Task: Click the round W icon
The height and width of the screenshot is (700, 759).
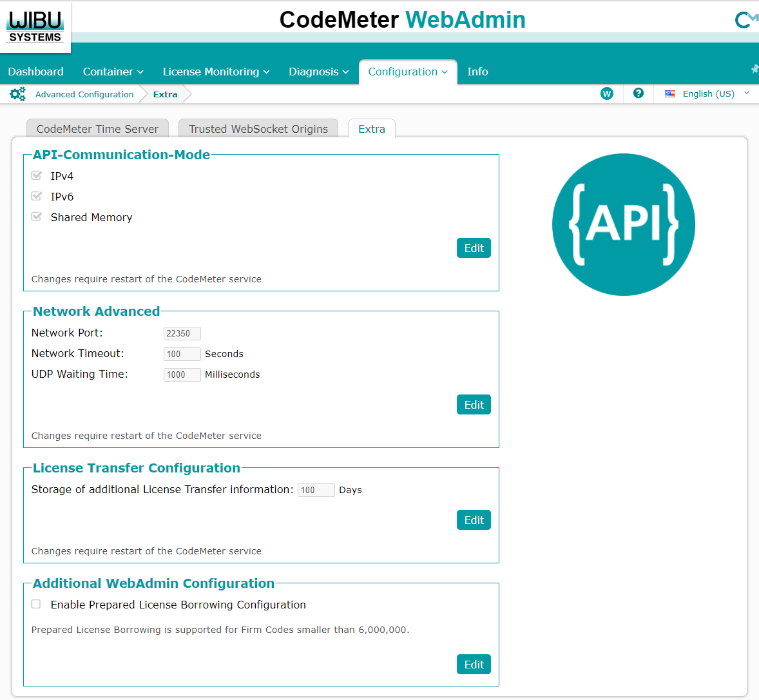Action: pos(606,93)
